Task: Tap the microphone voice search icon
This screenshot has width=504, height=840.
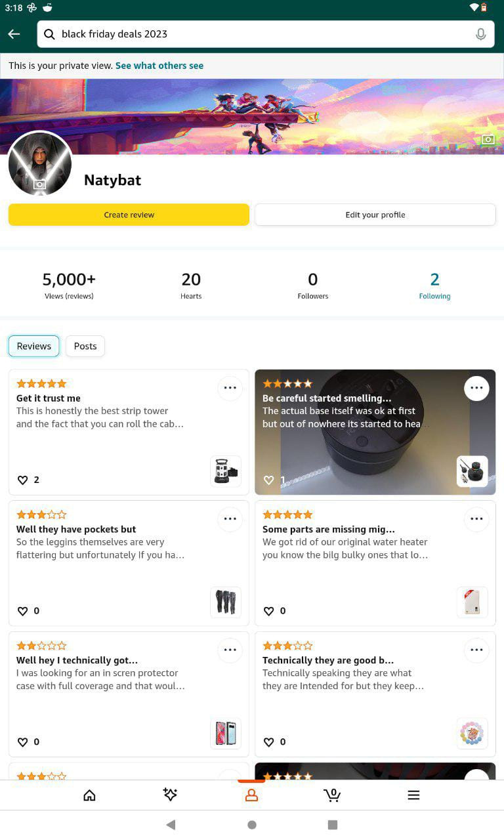Action: 481,34
